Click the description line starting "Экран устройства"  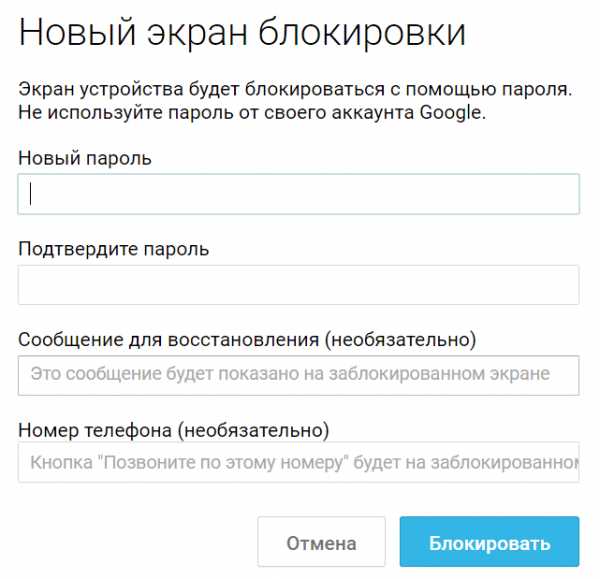coord(295,90)
